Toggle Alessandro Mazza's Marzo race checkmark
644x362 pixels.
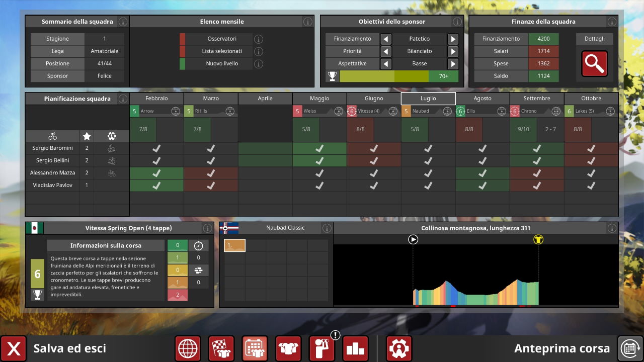(x=211, y=173)
